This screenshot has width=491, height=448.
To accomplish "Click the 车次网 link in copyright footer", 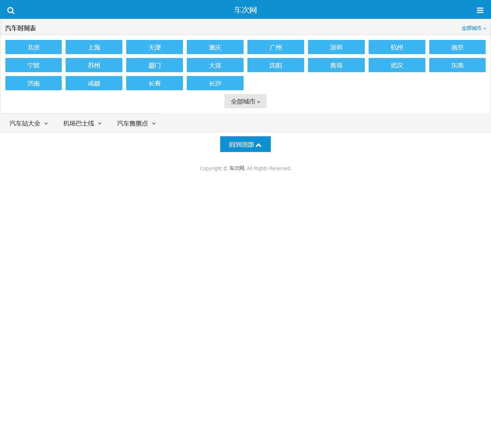I will click(237, 168).
